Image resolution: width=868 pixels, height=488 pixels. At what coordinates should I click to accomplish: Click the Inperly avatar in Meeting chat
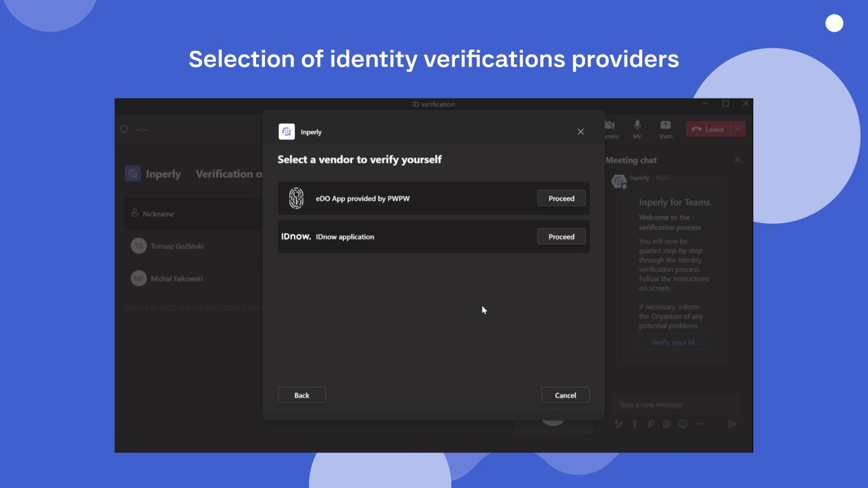(x=619, y=181)
